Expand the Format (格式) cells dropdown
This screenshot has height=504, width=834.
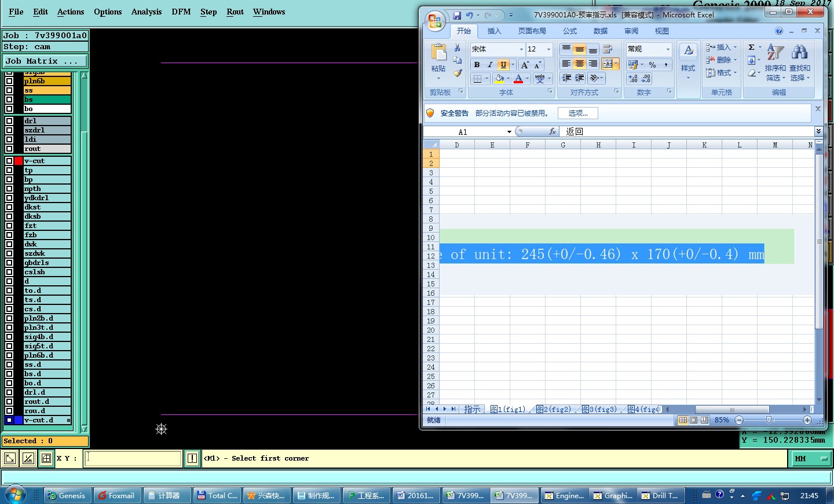tap(736, 73)
